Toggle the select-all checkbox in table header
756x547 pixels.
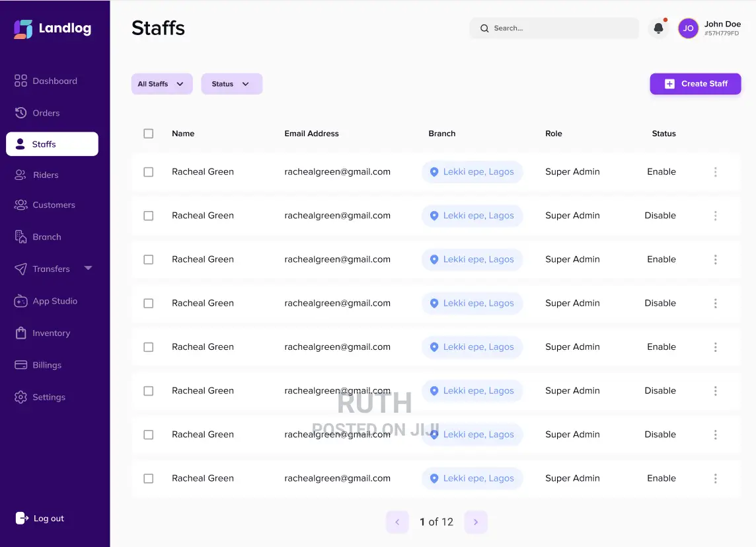(149, 134)
